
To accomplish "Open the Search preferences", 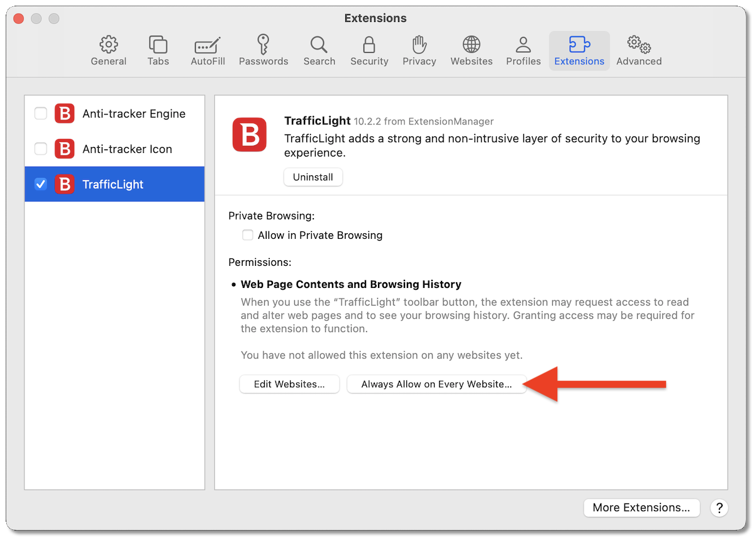I will (319, 50).
